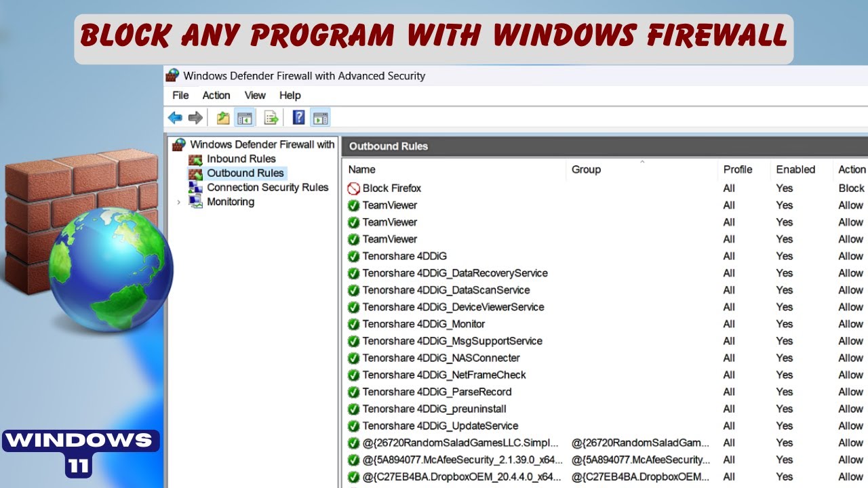Image resolution: width=868 pixels, height=488 pixels.
Task: Select Connection Security Rules in the tree
Action: [x=267, y=188]
